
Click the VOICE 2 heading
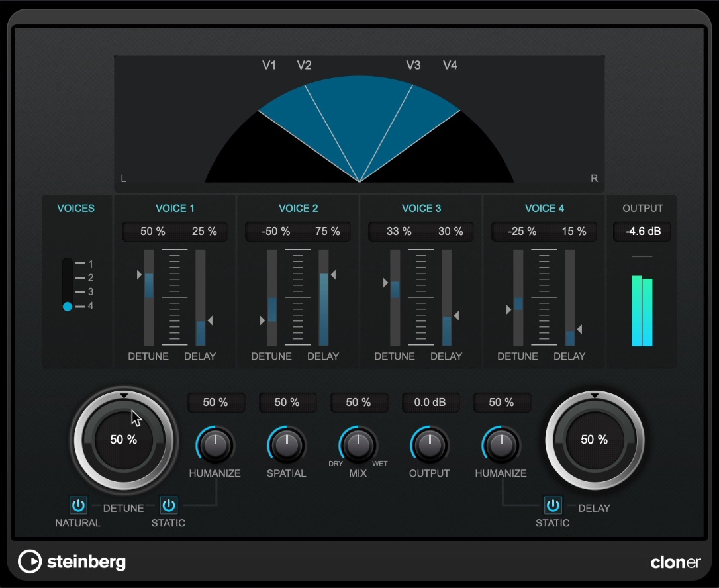coord(298,208)
